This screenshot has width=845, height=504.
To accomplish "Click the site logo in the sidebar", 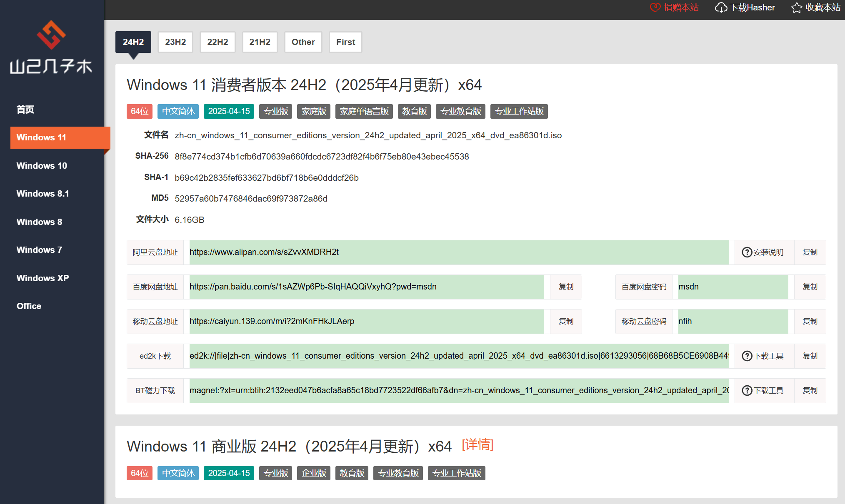I will click(51, 47).
